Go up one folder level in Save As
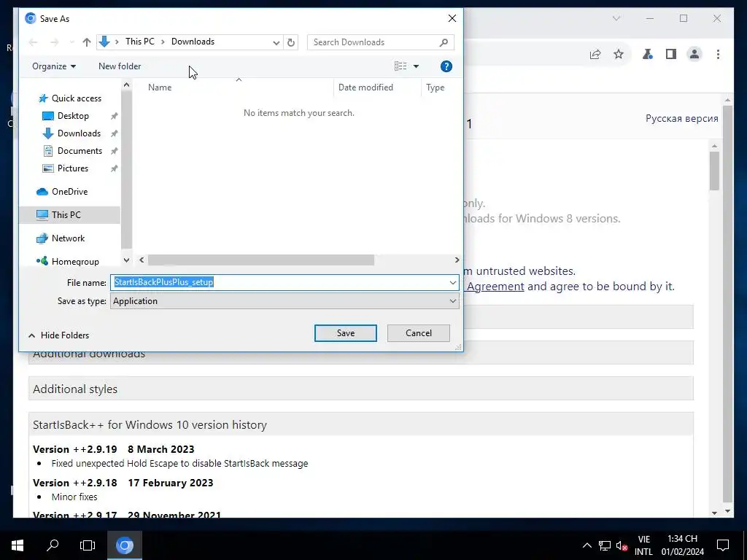The width and height of the screenshot is (747, 560). point(86,42)
